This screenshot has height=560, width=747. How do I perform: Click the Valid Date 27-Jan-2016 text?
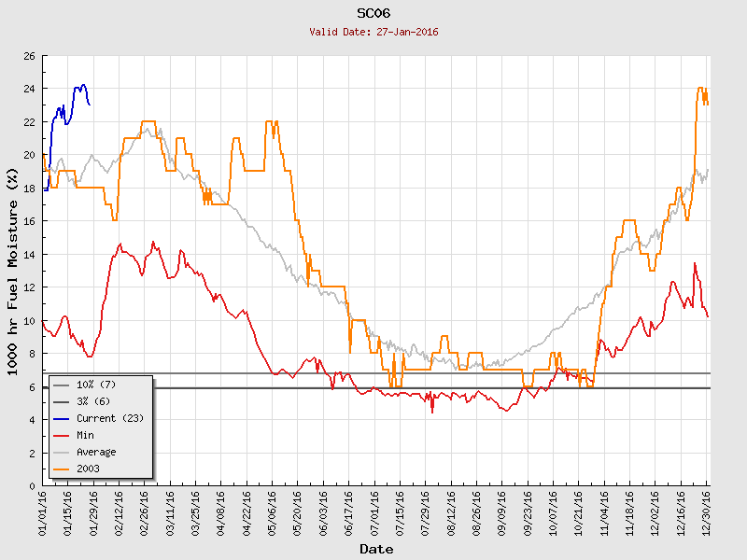373,32
